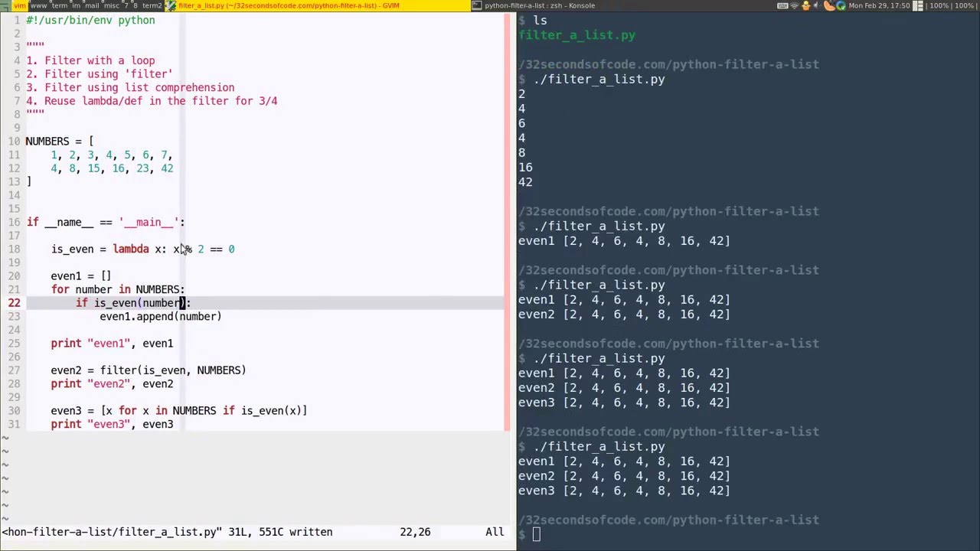Click line number 22 in the gutter

15,303
